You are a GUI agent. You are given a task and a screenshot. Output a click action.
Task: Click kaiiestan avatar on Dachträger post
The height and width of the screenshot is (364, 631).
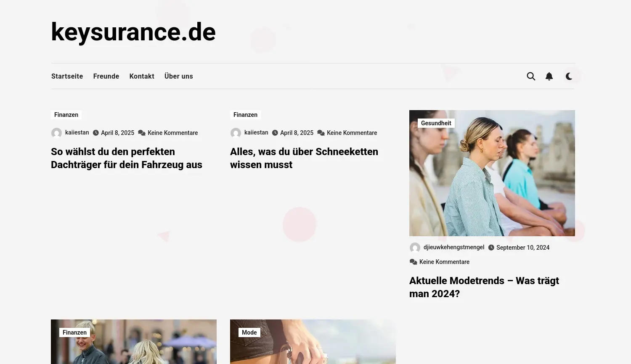(56, 133)
